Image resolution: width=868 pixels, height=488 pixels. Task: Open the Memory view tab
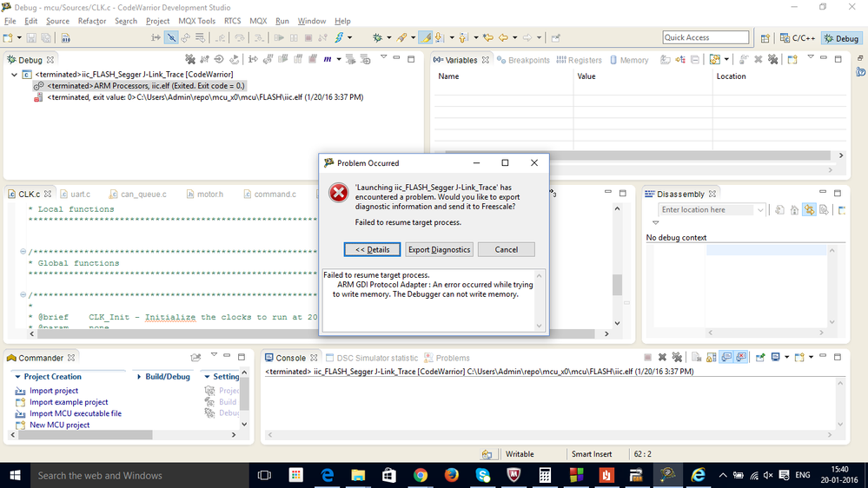629,60
